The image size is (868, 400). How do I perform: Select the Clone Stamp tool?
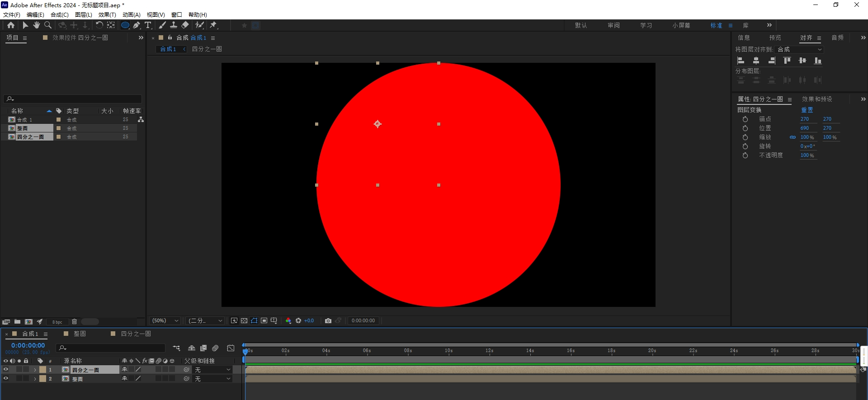pos(174,25)
